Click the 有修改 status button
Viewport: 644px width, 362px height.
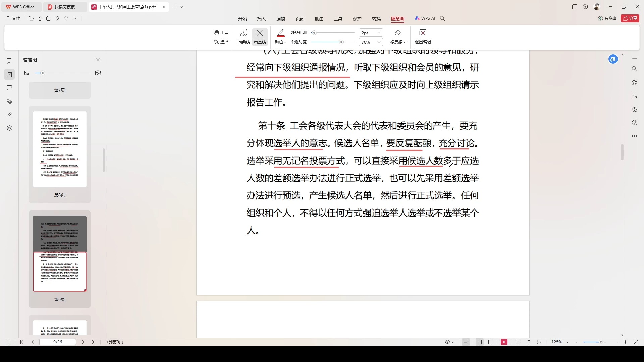click(607, 18)
